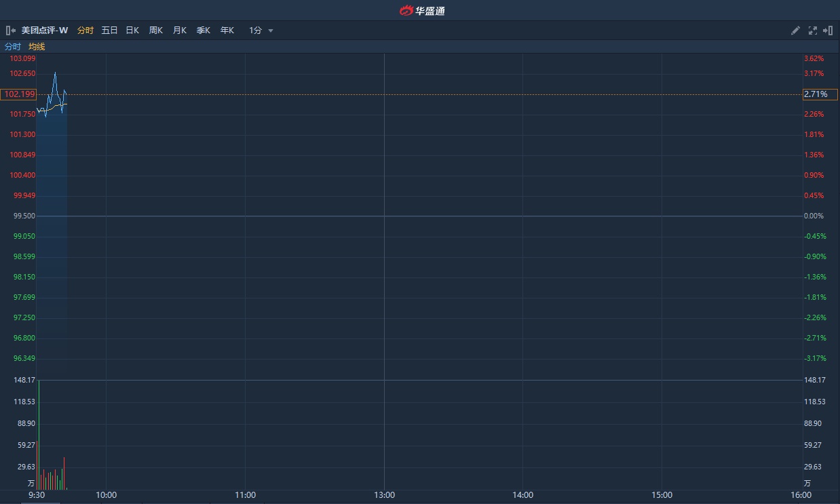Click the green 98.150 price label
Viewport: 840px width, 504px height.
(x=24, y=277)
